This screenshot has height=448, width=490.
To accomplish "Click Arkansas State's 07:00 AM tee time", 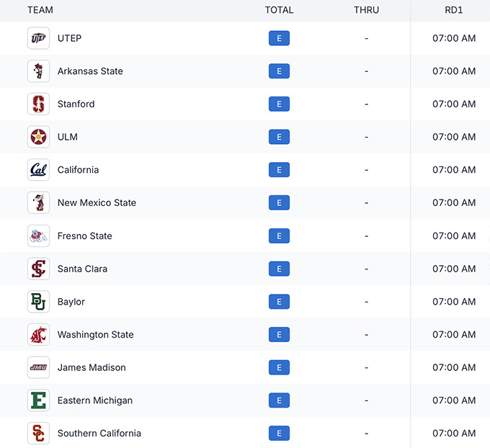I will [x=454, y=71].
